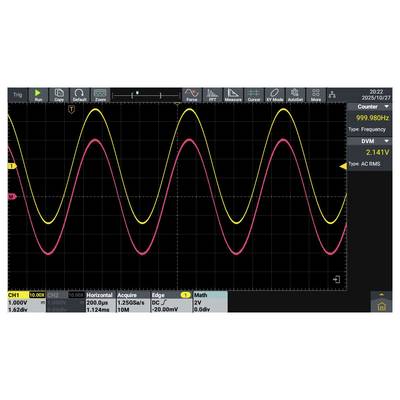Expand the Counter dropdown arrow
The image size is (400, 400).
click(x=387, y=107)
